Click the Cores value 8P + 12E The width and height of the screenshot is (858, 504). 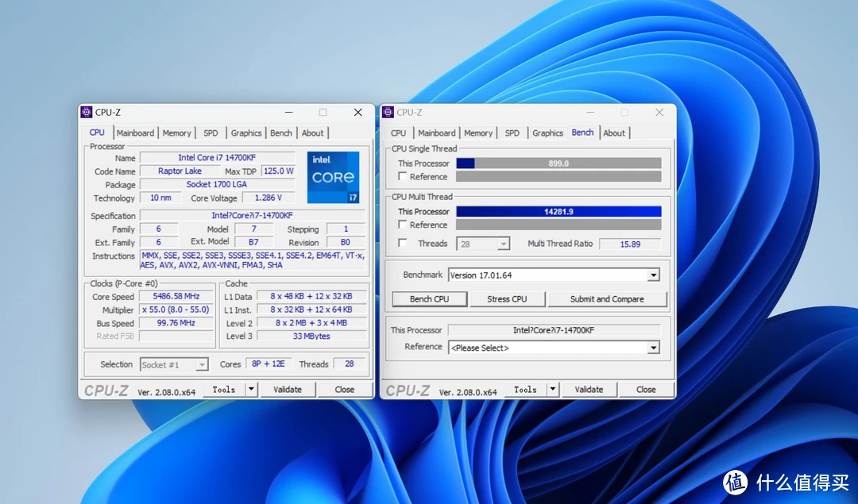click(269, 364)
